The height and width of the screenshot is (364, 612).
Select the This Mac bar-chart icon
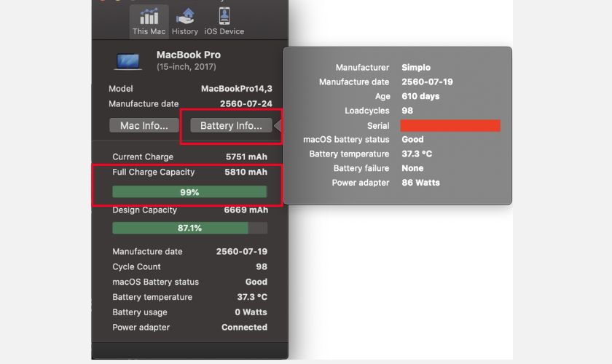149,17
